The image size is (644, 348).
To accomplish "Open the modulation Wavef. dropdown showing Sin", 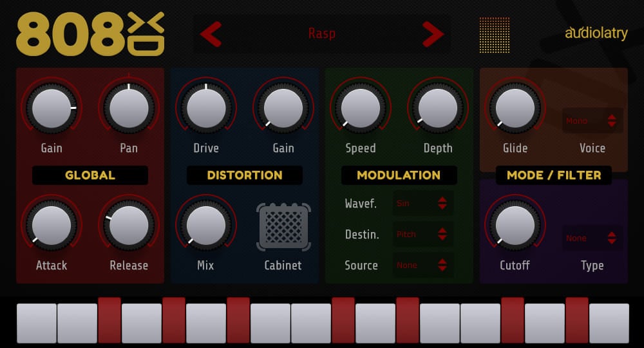I will coord(422,204).
